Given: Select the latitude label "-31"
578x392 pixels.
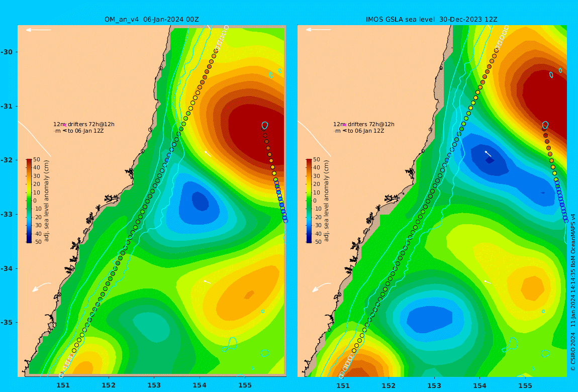Looking at the screenshot, I should pos(6,107).
